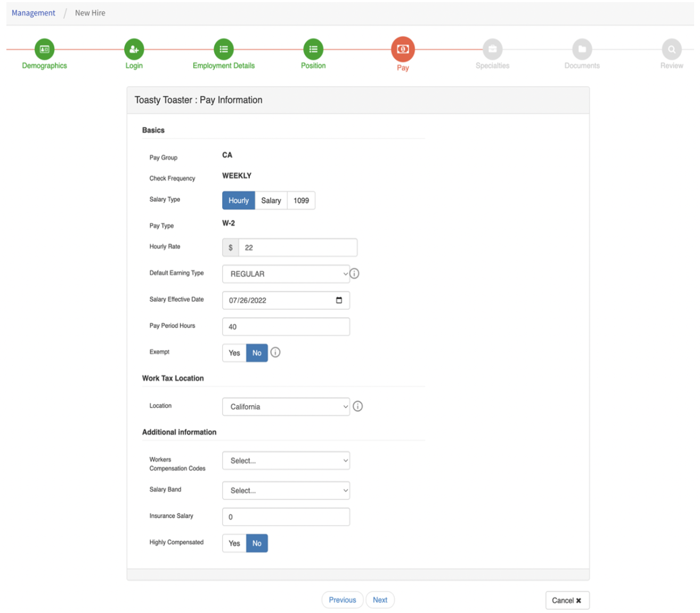Click the Demographics step icon

(44, 50)
